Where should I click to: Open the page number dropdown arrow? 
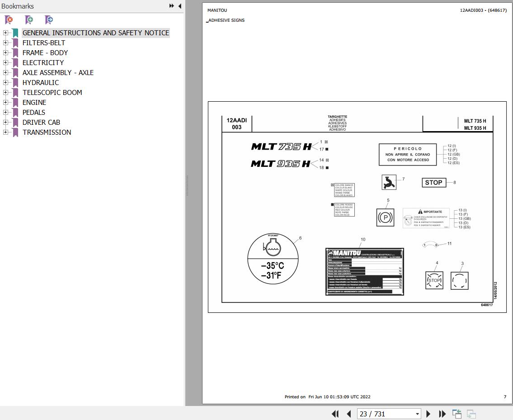(x=418, y=414)
